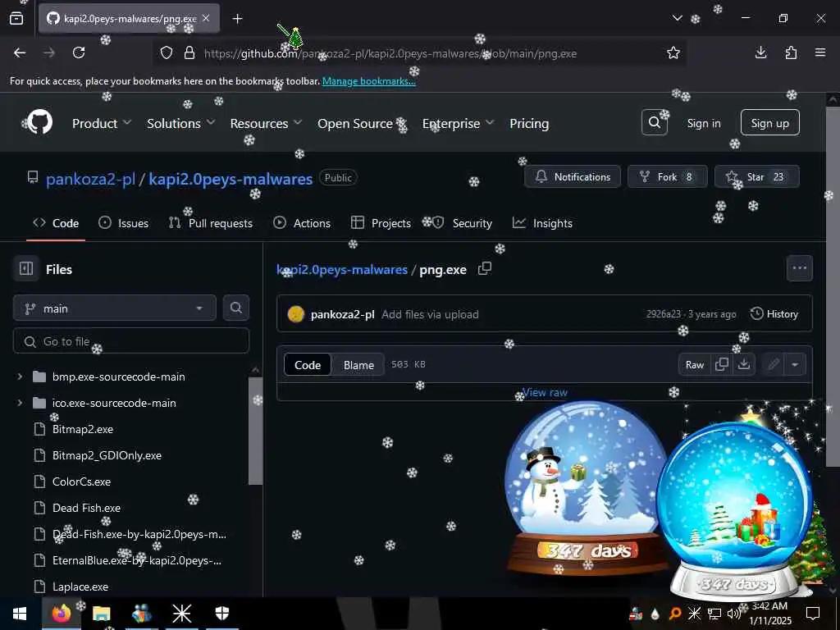Expand the Solutions menu

coord(181,123)
